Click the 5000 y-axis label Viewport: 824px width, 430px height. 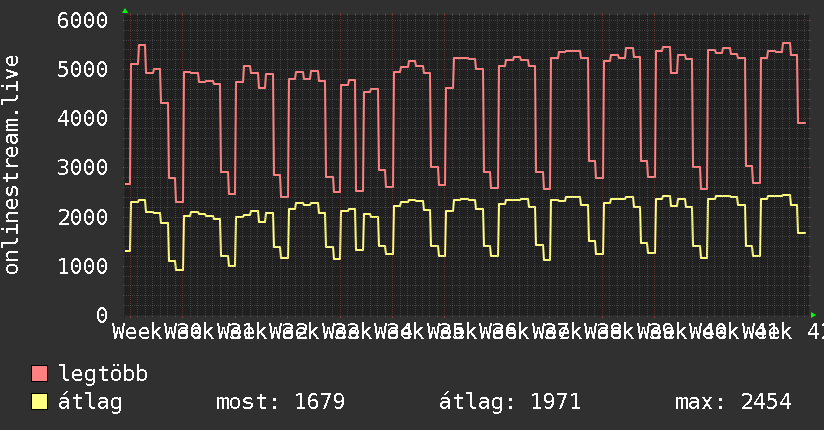pyautogui.click(x=83, y=69)
